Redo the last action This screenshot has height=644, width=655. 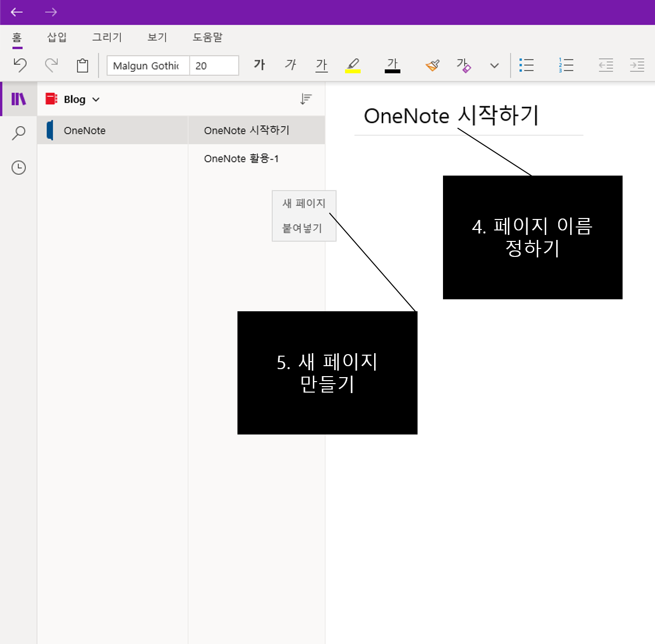[x=51, y=65]
